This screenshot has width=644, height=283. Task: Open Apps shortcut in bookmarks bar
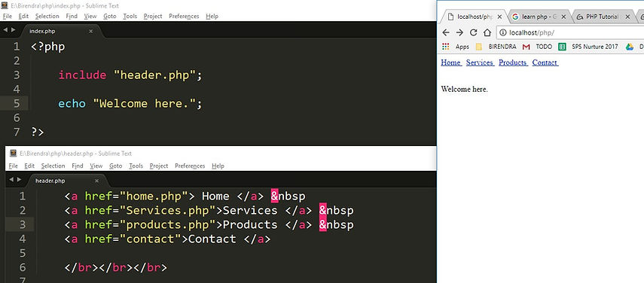point(456,47)
